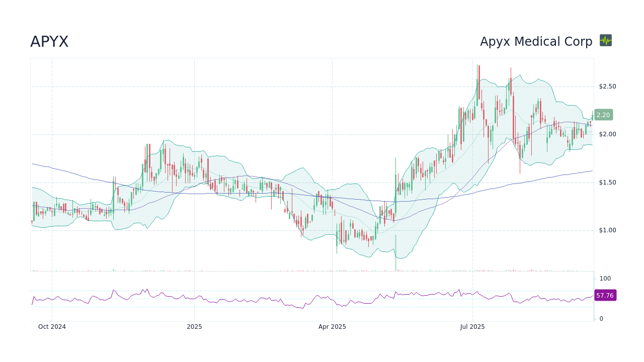Click the $1.00 price axis label
The width and height of the screenshot is (644, 362).
608,230
